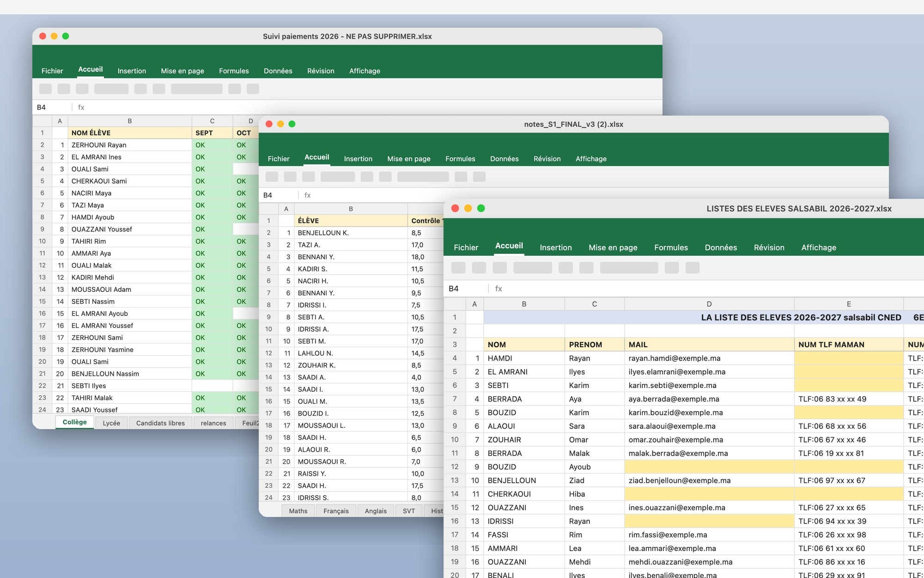Select Formules tab in Suivi paiements window

point(234,71)
